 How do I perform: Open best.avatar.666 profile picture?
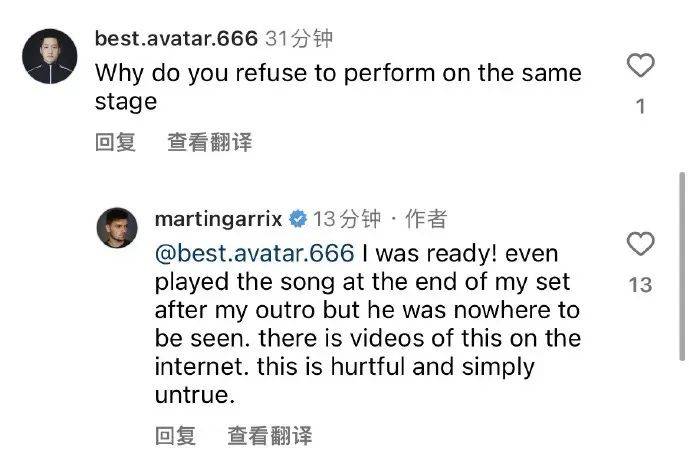pos(50,58)
